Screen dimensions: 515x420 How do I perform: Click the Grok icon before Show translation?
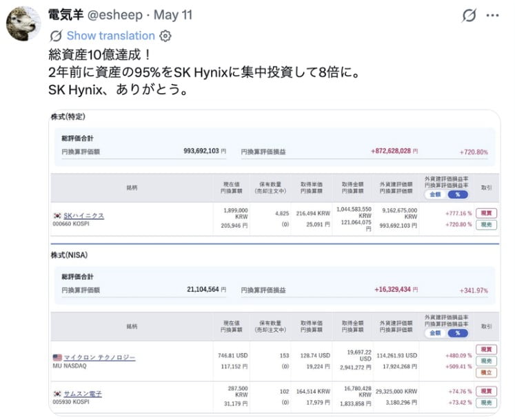point(56,36)
